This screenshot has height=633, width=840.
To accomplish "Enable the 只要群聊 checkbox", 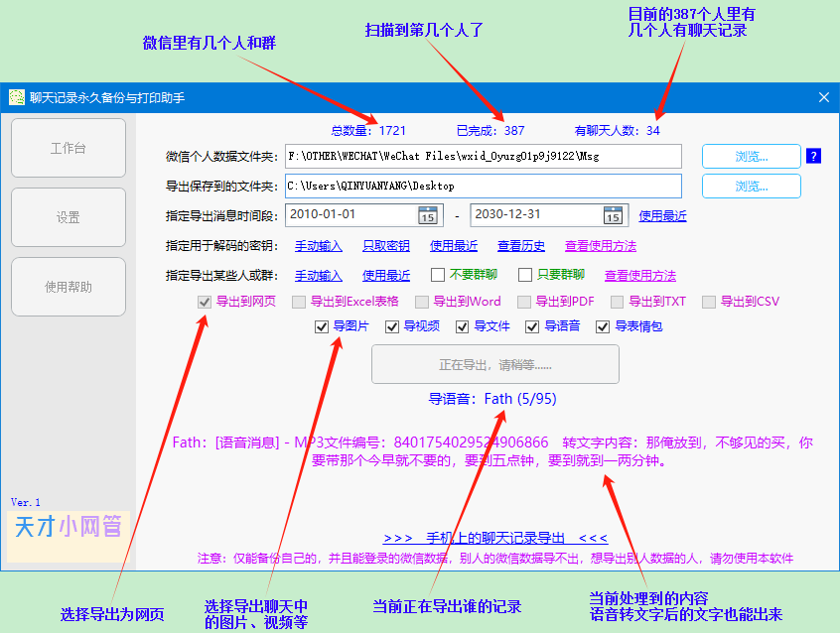I will tap(525, 276).
